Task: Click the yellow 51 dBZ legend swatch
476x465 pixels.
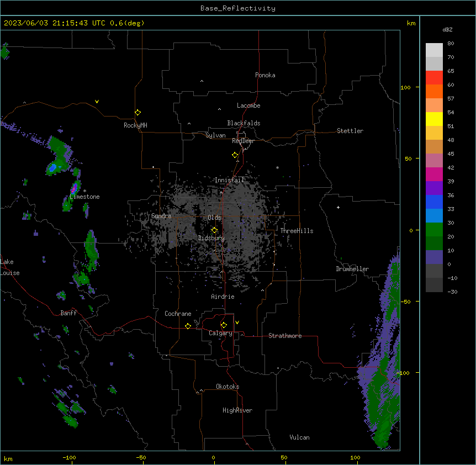Action: (x=434, y=119)
